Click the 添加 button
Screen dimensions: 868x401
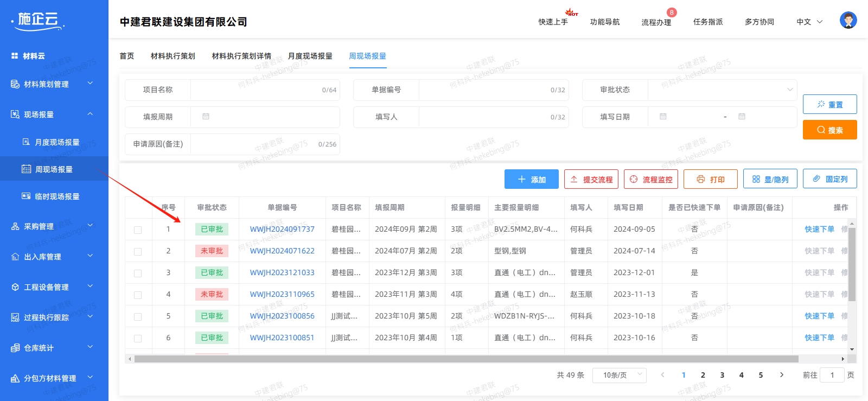pyautogui.click(x=532, y=179)
